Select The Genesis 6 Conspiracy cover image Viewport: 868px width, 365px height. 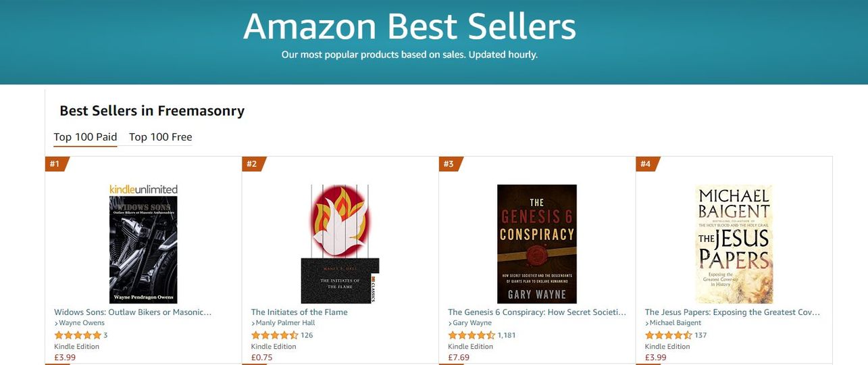537,244
